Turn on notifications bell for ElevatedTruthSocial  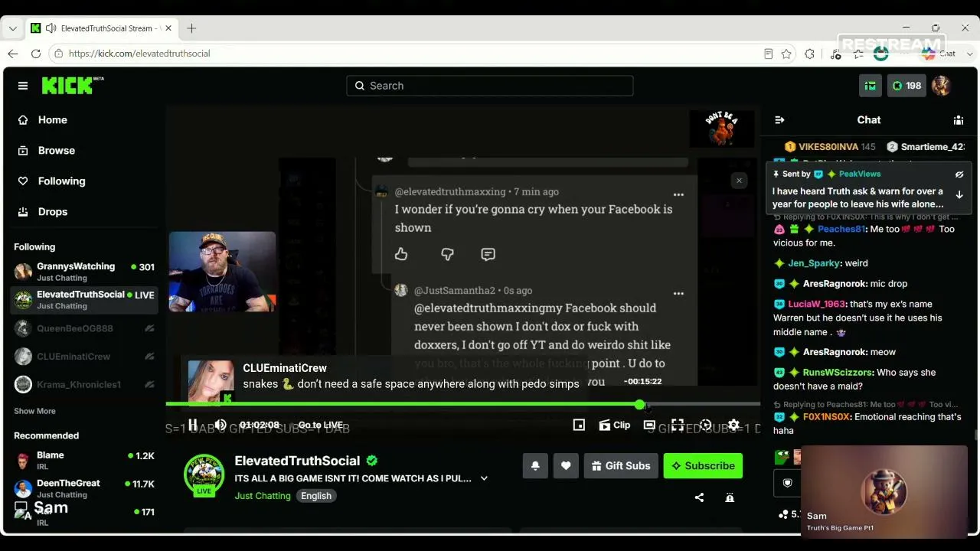535,465
